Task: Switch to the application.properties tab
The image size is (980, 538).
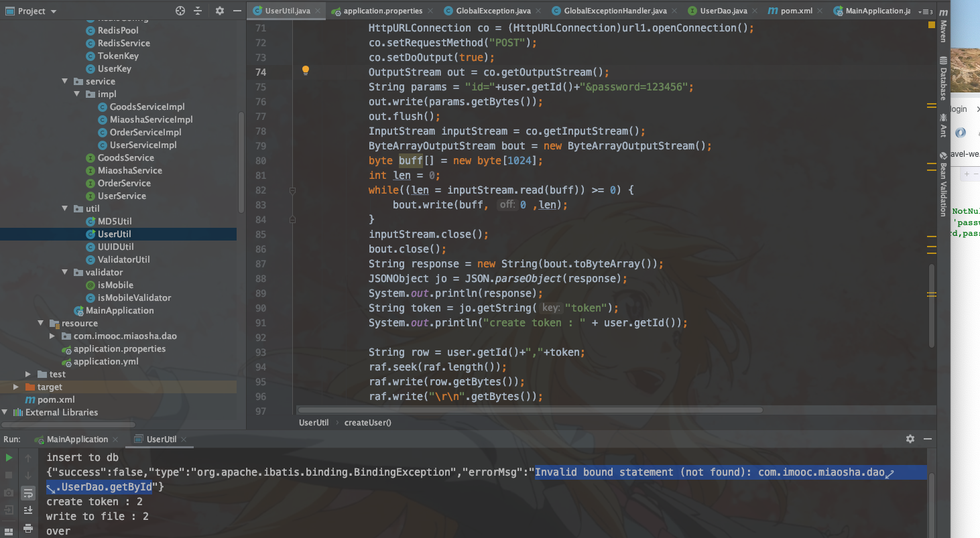Action: tap(383, 11)
